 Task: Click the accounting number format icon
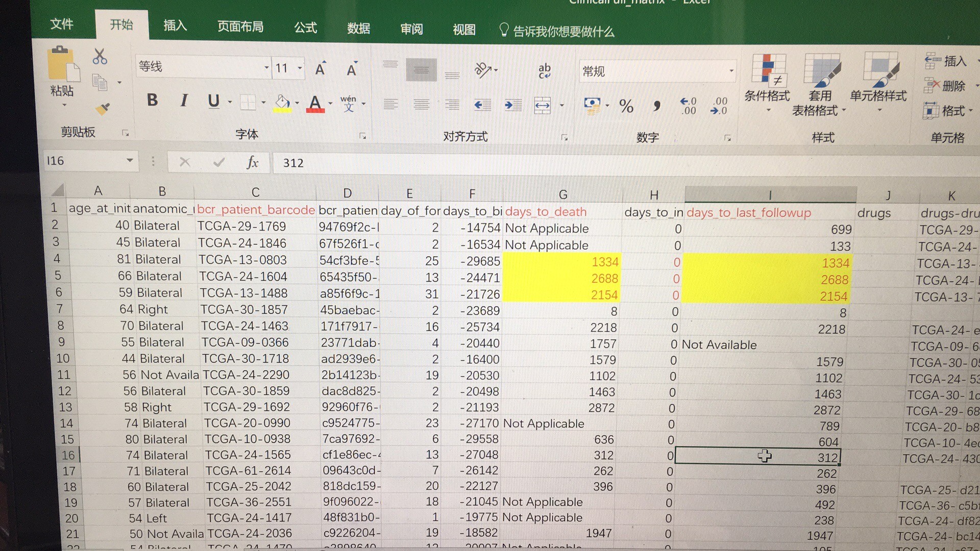(x=592, y=106)
